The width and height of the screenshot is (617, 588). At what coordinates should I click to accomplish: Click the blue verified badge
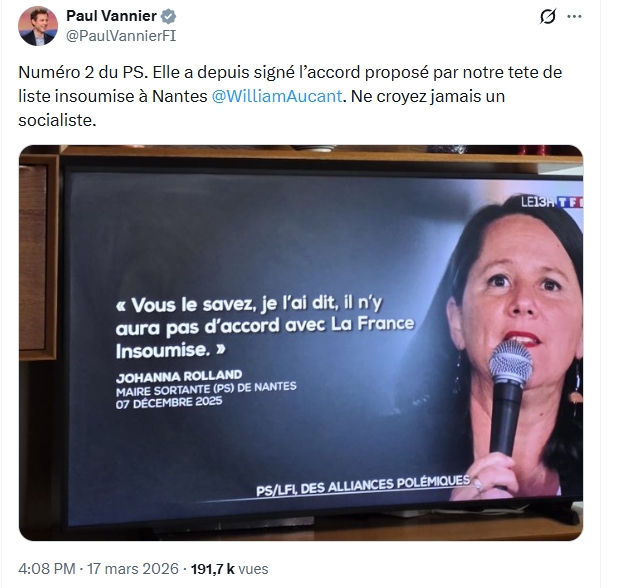coord(169,17)
